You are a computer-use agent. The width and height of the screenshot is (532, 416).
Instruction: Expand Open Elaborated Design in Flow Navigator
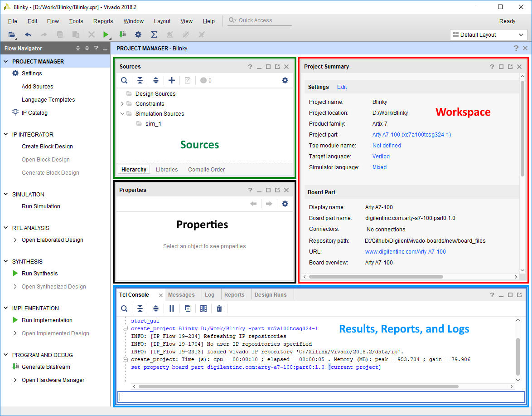(x=15, y=240)
